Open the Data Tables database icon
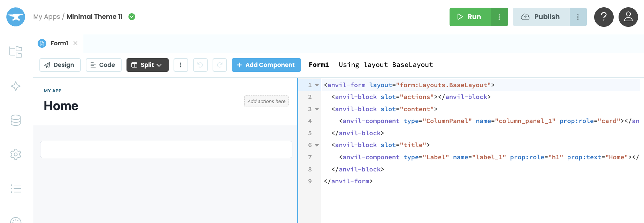Image resolution: width=644 pixels, height=223 pixels. point(16,120)
